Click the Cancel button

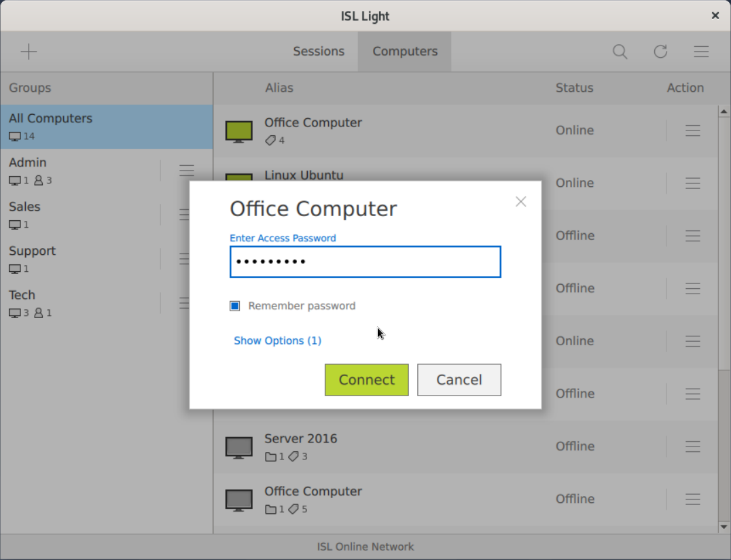click(x=459, y=380)
